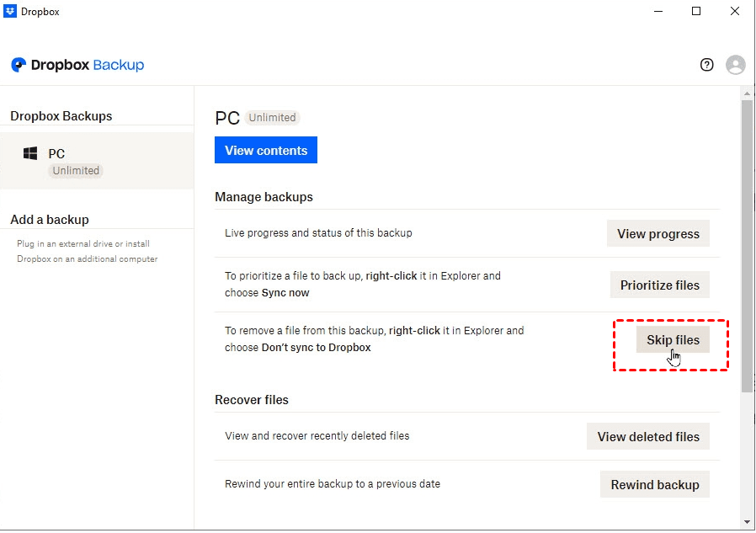Click the Unlimited label under PC in sidebar
Viewport: 756px width, 533px height.
coord(76,171)
